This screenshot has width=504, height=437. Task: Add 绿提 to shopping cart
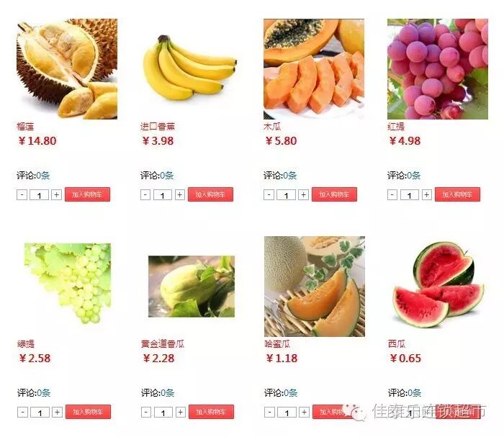pyautogui.click(x=88, y=412)
